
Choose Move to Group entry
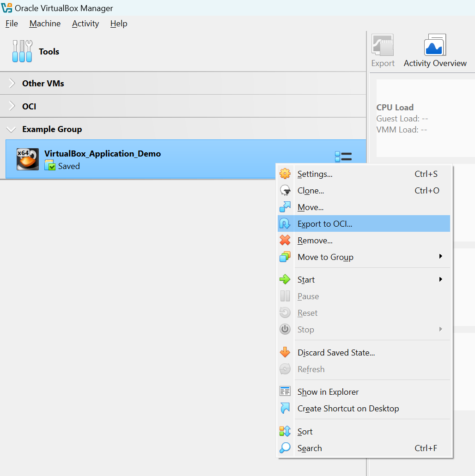[364, 257]
